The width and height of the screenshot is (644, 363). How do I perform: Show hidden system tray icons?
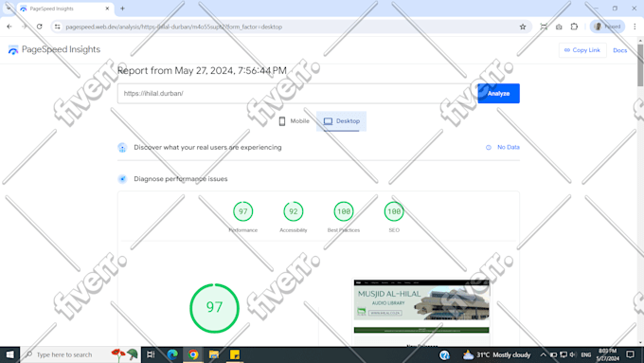(x=543, y=354)
